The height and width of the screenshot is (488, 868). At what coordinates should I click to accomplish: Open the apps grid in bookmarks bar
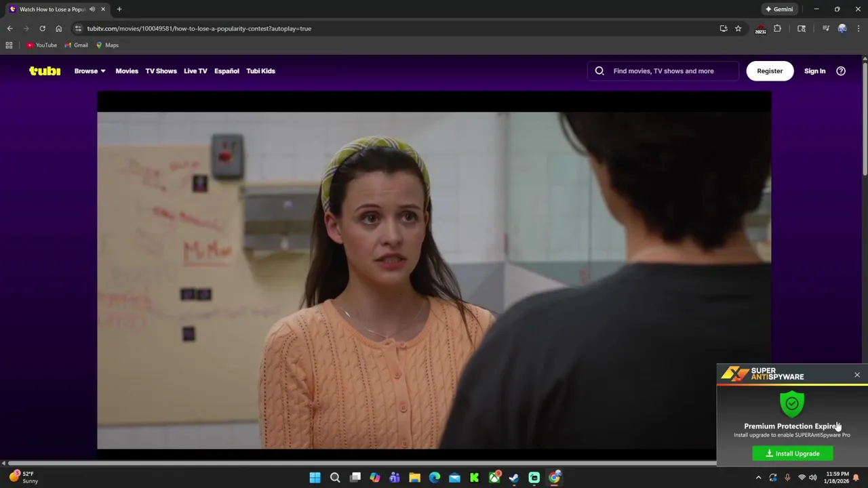9,45
